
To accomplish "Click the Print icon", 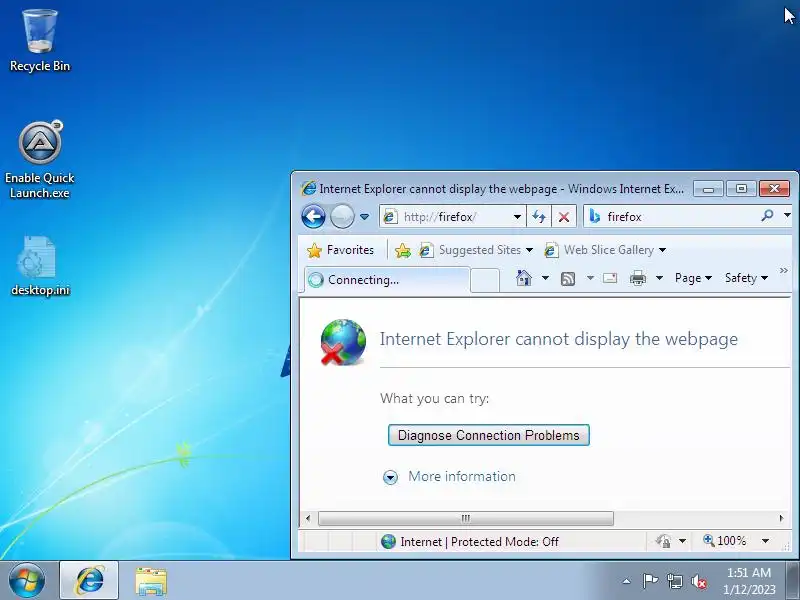I will point(638,278).
